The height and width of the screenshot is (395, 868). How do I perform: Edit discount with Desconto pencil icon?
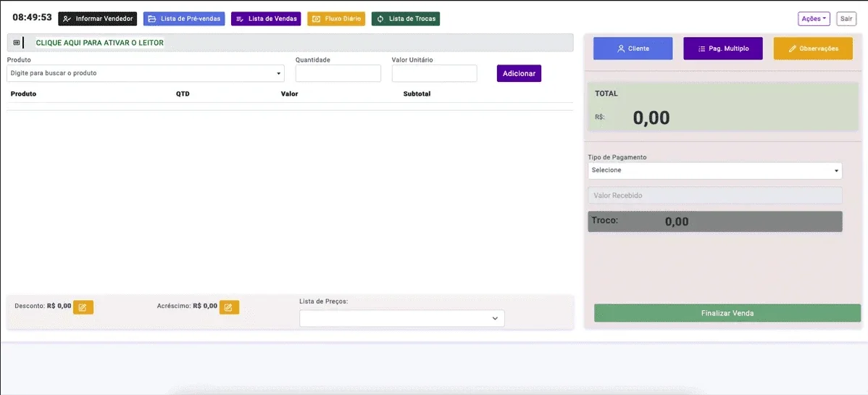[83, 307]
